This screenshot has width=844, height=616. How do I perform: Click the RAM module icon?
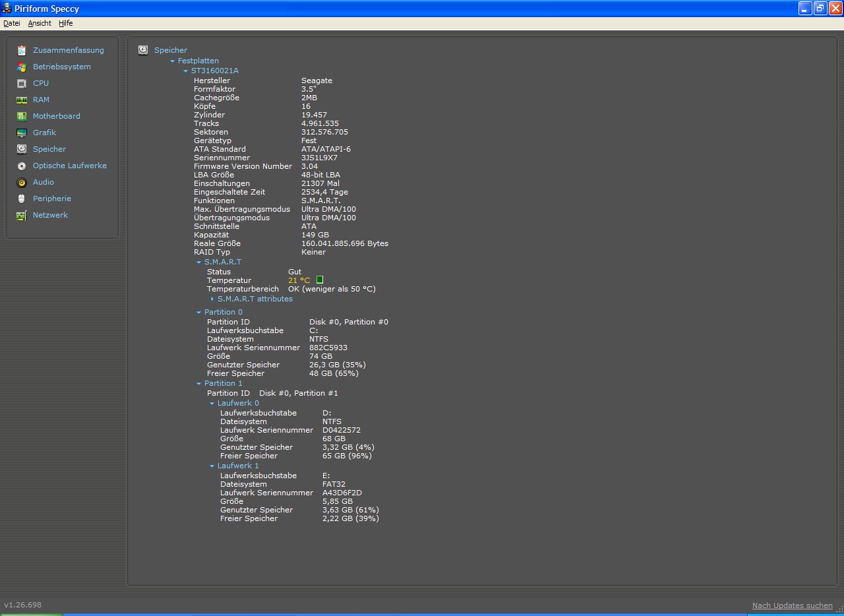pos(22,100)
